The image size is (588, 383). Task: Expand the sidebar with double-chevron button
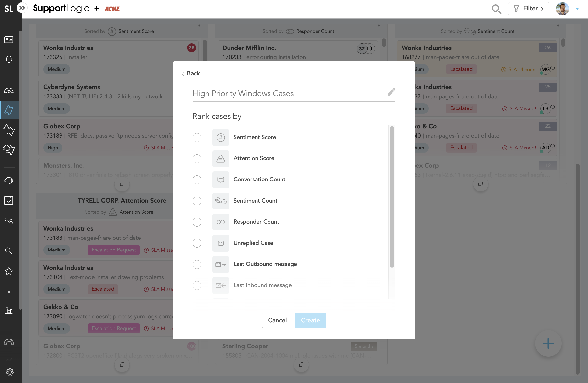[x=22, y=8]
